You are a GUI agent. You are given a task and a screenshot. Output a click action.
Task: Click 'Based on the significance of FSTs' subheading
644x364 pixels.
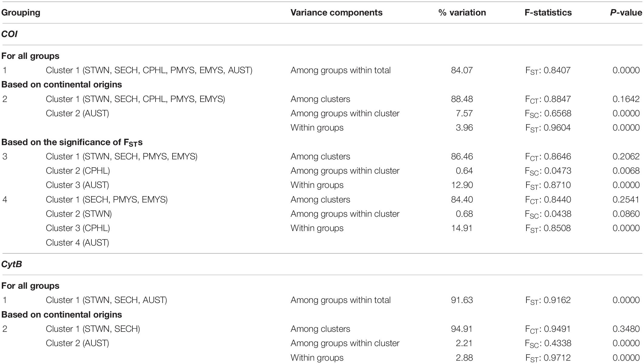tap(72, 142)
